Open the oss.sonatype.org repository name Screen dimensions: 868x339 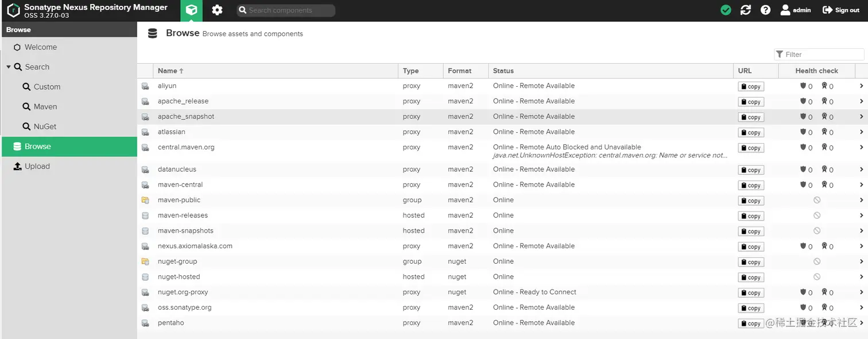pyautogui.click(x=185, y=307)
